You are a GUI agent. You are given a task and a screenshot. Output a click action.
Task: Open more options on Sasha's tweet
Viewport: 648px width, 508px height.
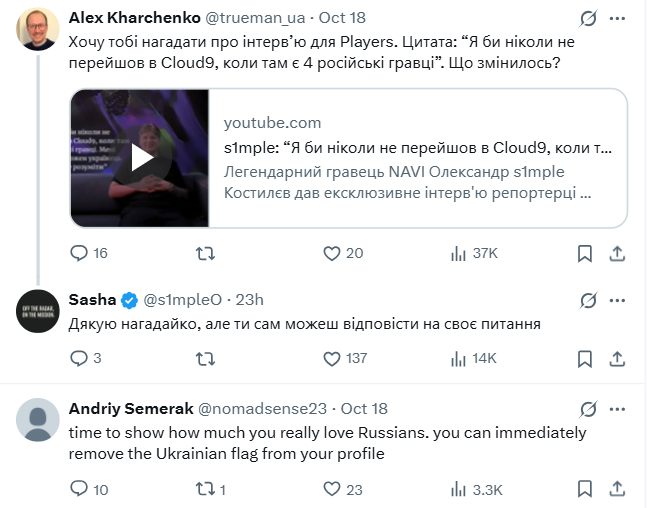(621, 300)
